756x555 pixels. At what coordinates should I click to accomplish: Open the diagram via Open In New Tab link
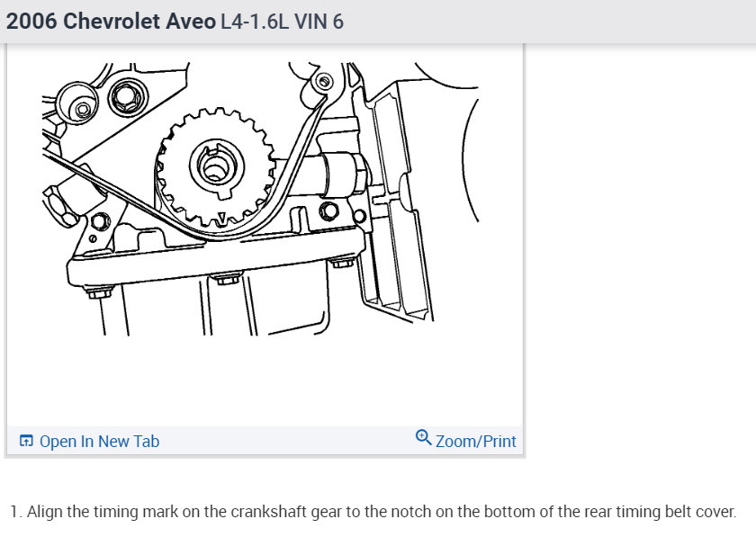coord(99,442)
